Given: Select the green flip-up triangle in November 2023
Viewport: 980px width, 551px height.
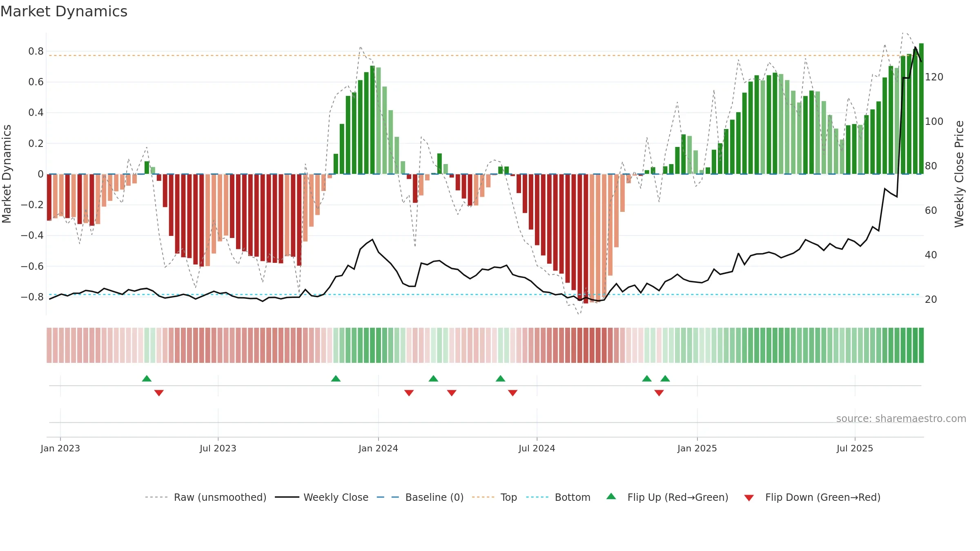Looking at the screenshot, I should [x=336, y=378].
